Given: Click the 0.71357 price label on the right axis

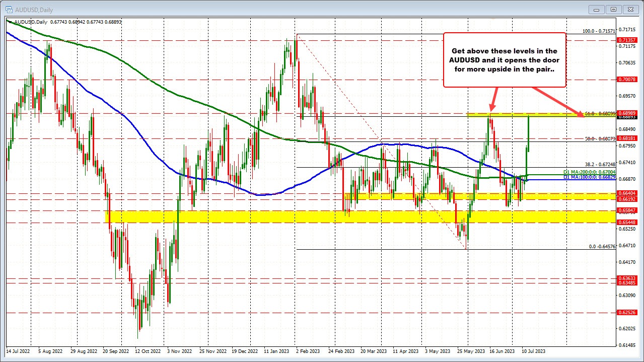Looking at the screenshot, I should (x=626, y=40).
